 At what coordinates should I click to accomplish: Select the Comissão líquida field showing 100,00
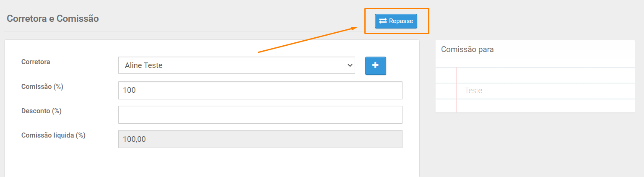coord(260,139)
